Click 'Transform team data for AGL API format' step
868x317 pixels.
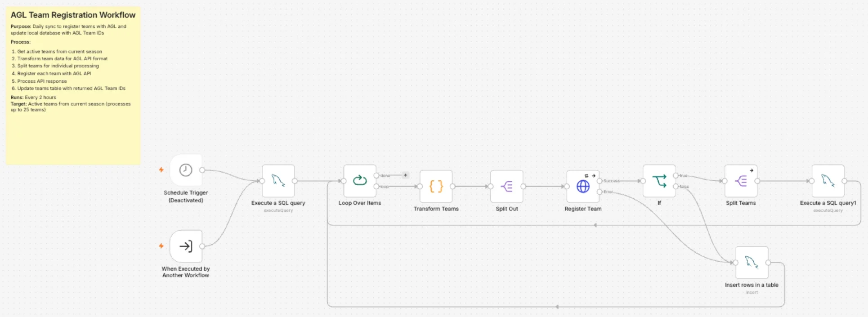point(63,58)
